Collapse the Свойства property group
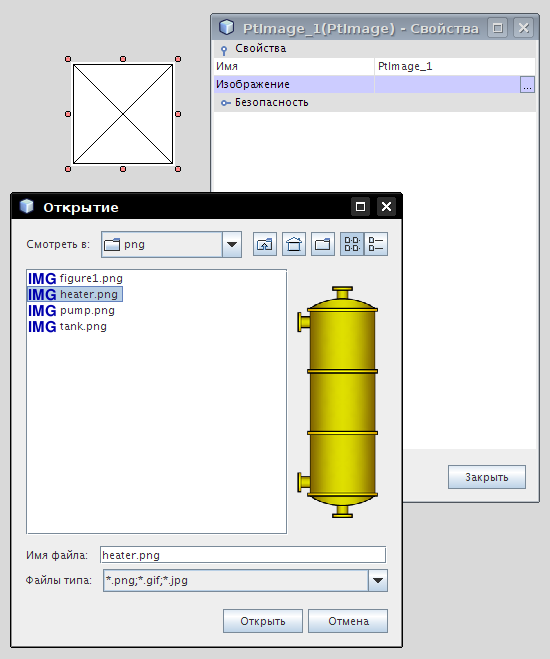 224,50
